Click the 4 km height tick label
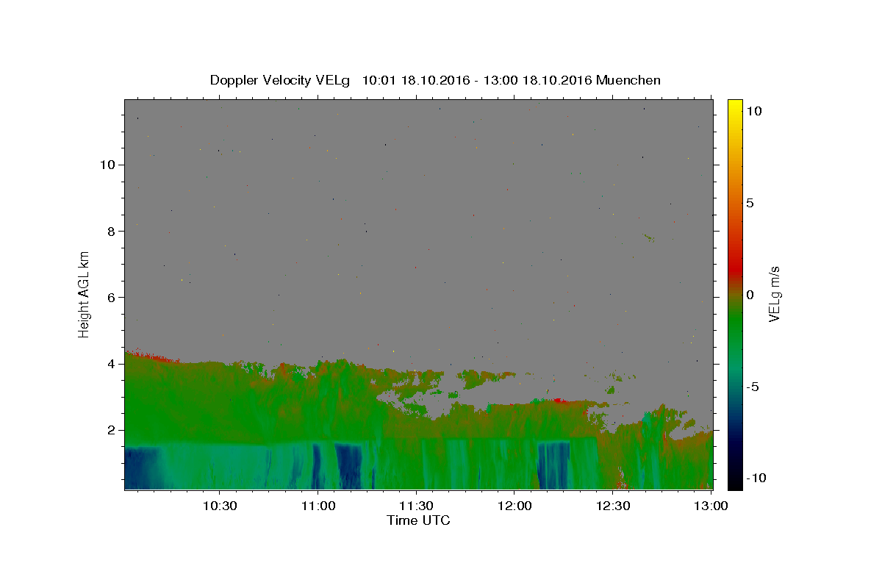This screenshot has width=882, height=588. pyautogui.click(x=110, y=364)
